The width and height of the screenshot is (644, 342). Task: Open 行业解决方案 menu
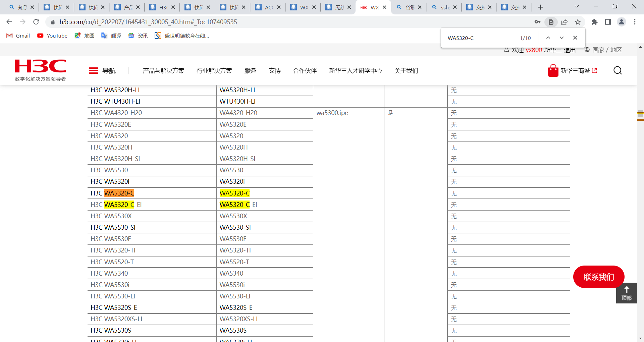[x=214, y=71]
